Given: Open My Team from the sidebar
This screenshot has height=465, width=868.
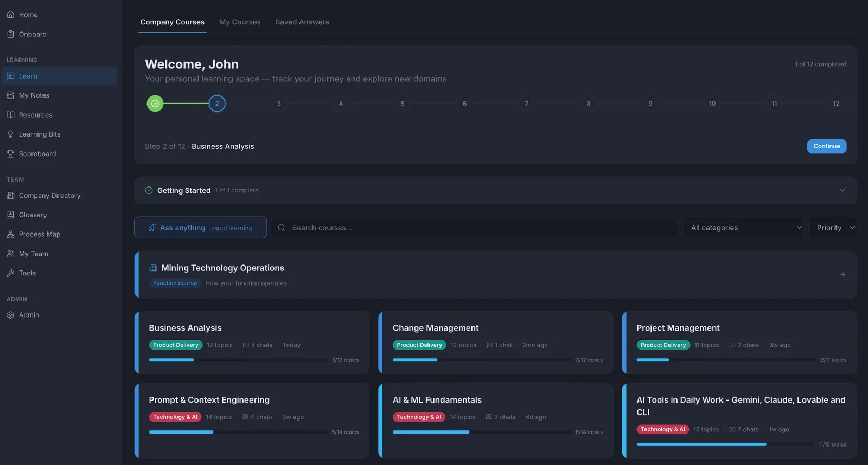Looking at the screenshot, I should (x=59, y=254).
